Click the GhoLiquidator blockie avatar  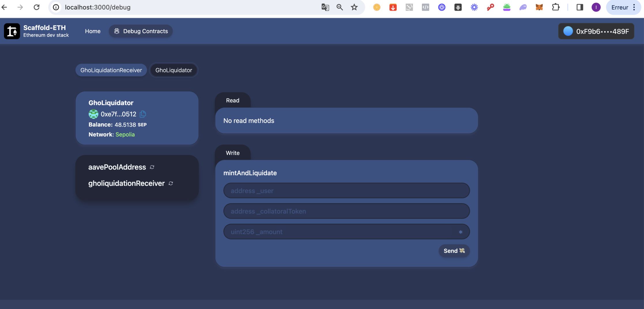click(93, 114)
